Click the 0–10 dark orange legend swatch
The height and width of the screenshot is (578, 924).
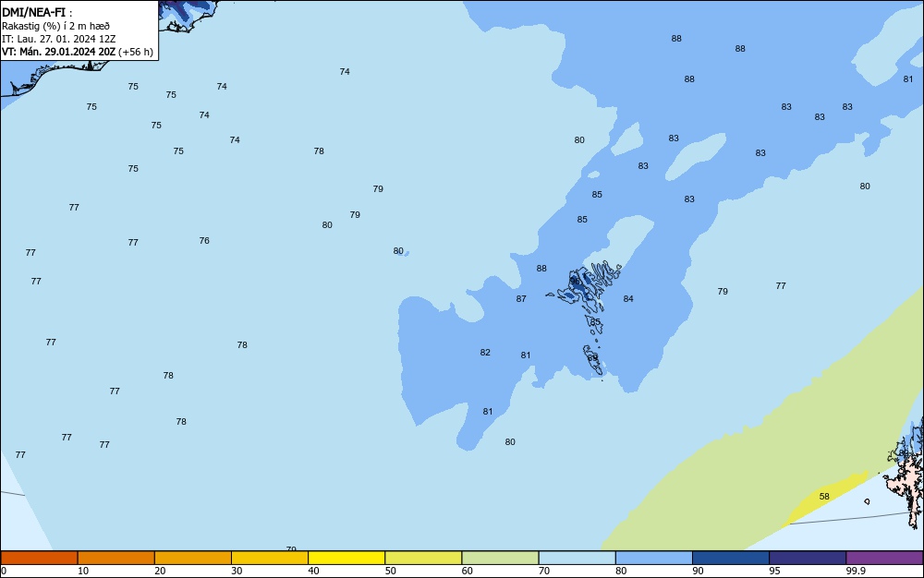click(39, 558)
